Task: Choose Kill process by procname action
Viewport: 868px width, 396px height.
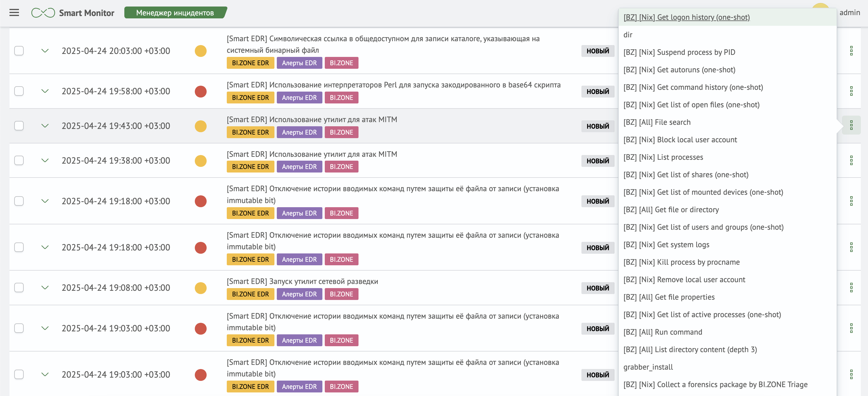Action: pyautogui.click(x=727, y=262)
